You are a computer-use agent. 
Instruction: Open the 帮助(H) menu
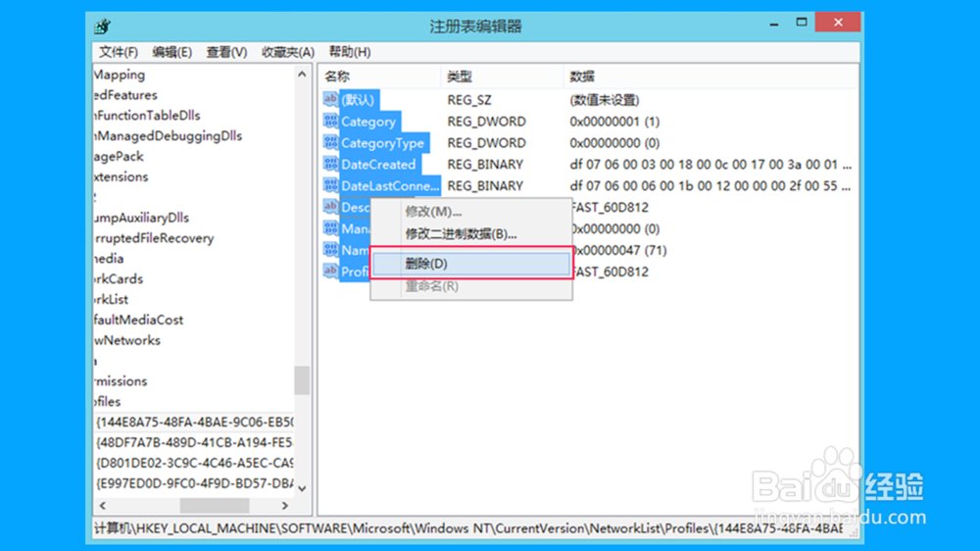tap(350, 52)
